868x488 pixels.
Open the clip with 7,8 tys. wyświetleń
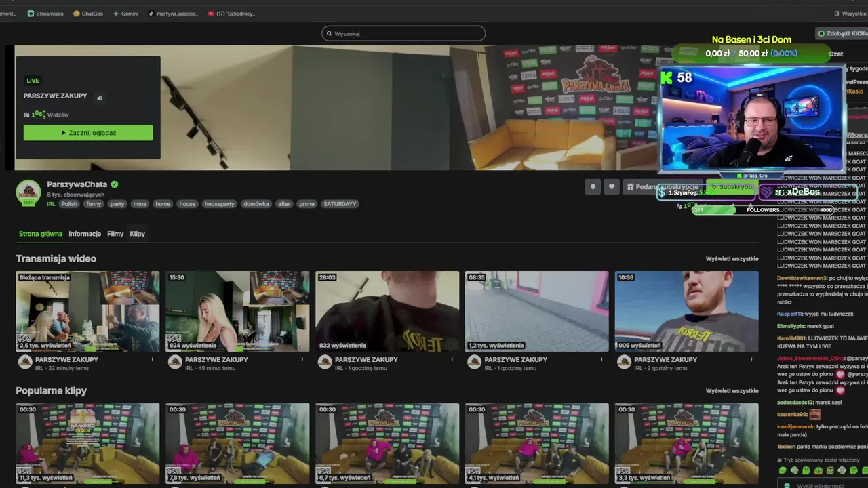(237, 443)
